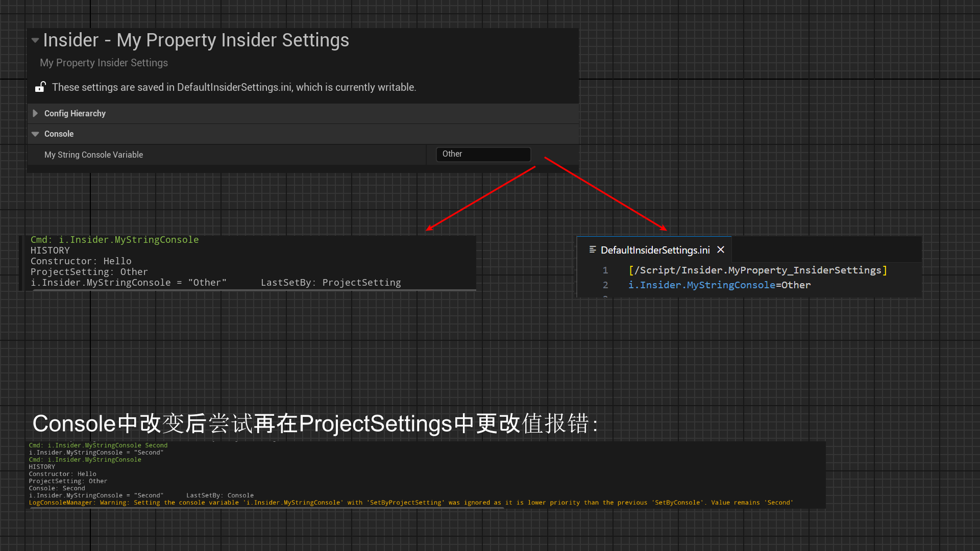Viewport: 980px width, 551px height.
Task: Switch to the DefaultInsiderSettings.ini tab
Action: coord(655,250)
